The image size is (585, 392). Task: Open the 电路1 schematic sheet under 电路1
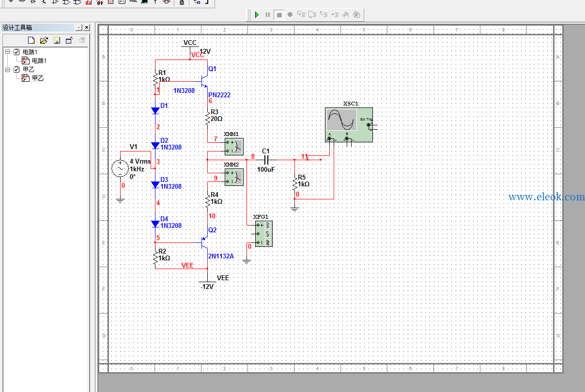pyautogui.click(x=39, y=60)
